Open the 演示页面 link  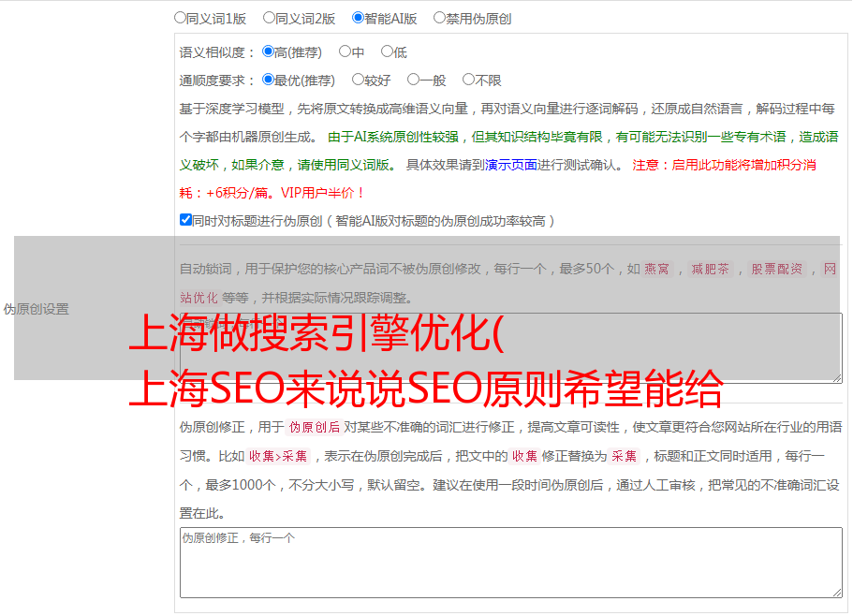tap(510, 165)
